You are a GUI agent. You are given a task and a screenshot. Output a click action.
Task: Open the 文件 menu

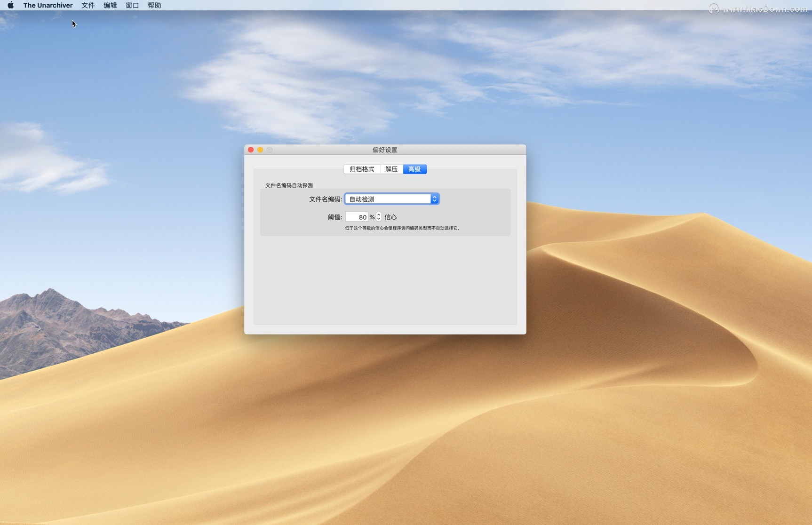point(88,5)
